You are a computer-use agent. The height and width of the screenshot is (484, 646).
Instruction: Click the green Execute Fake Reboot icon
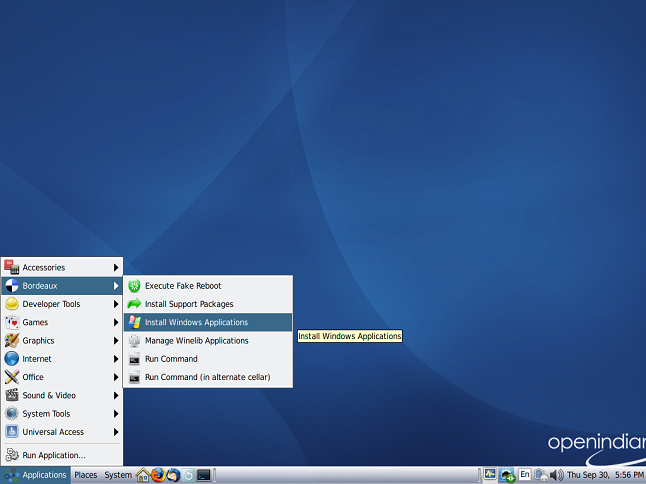coord(134,285)
